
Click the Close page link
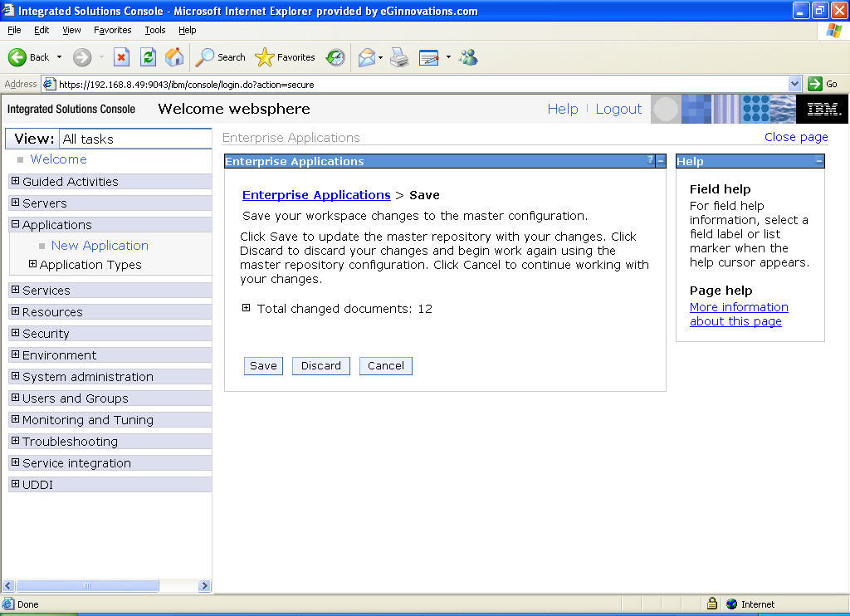pyautogui.click(x=796, y=137)
